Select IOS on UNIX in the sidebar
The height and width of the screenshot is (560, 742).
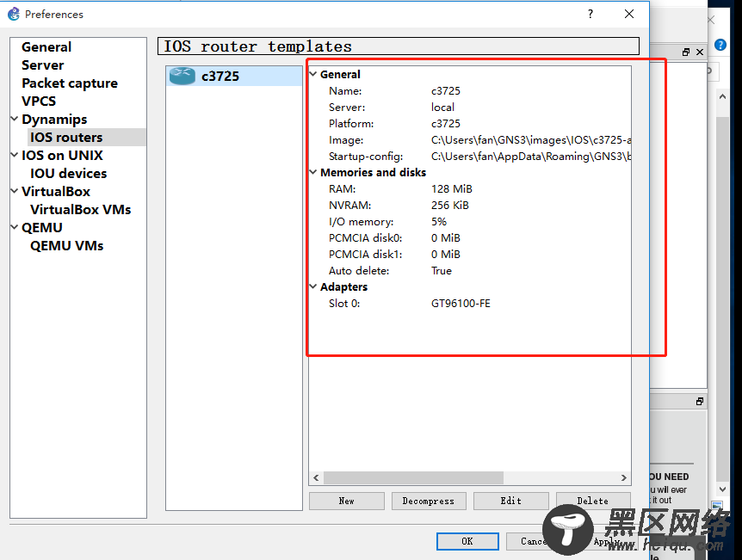pyautogui.click(x=62, y=155)
